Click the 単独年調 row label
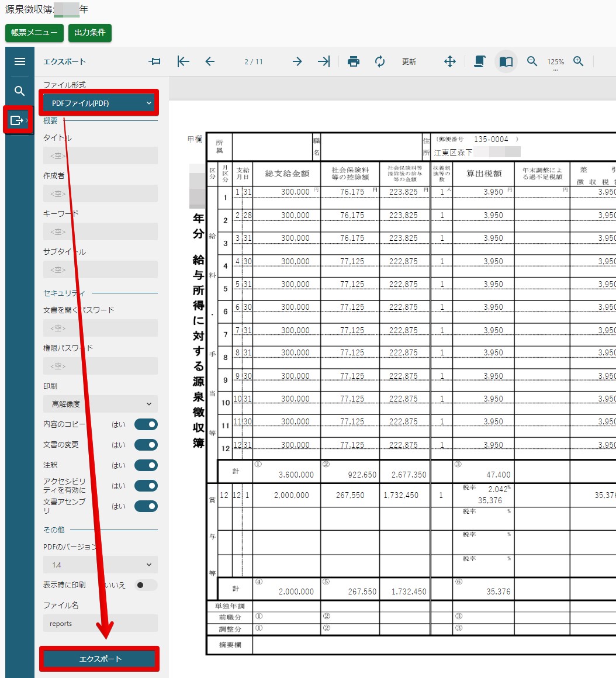The image size is (616, 678). pyautogui.click(x=230, y=606)
